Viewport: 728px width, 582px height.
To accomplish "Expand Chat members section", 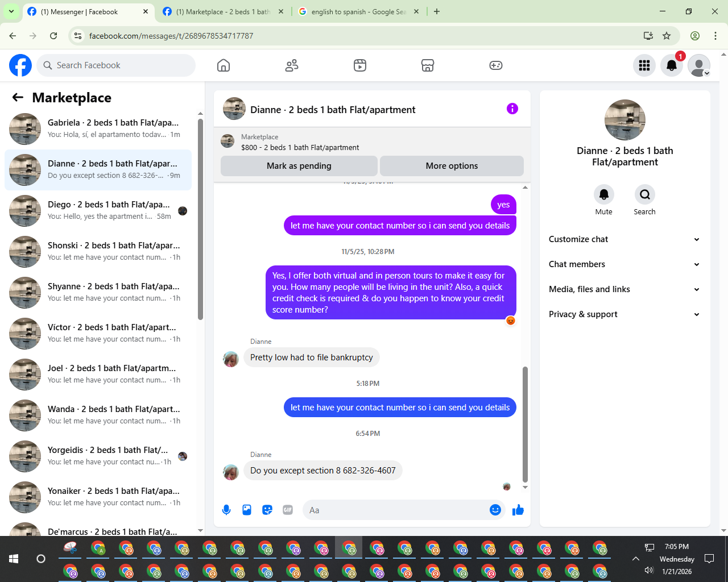I will pos(624,264).
